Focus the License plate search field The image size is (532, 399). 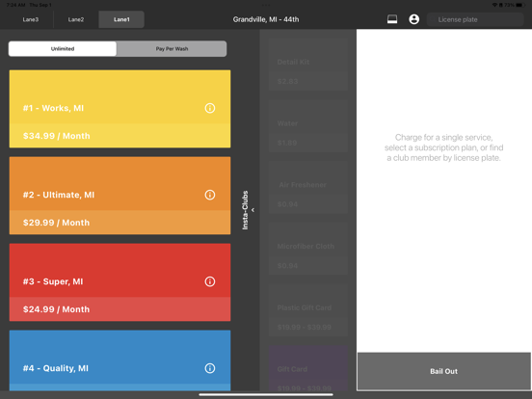pyautogui.click(x=475, y=19)
